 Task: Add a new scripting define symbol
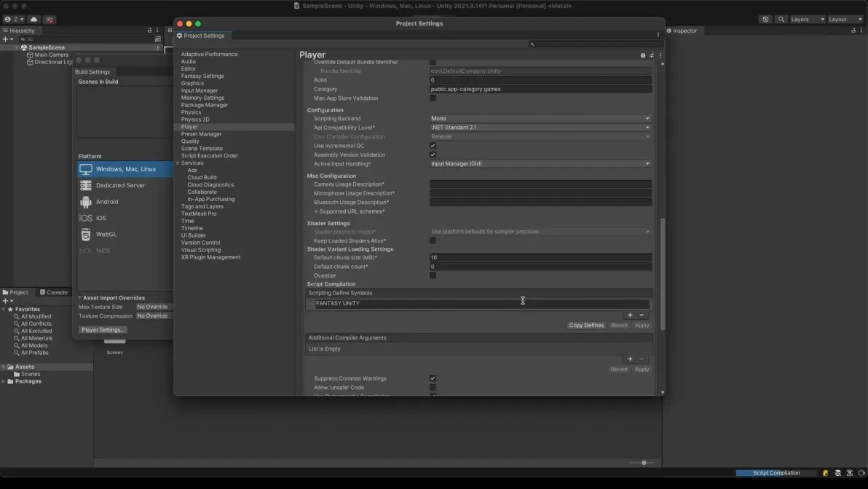(x=630, y=315)
